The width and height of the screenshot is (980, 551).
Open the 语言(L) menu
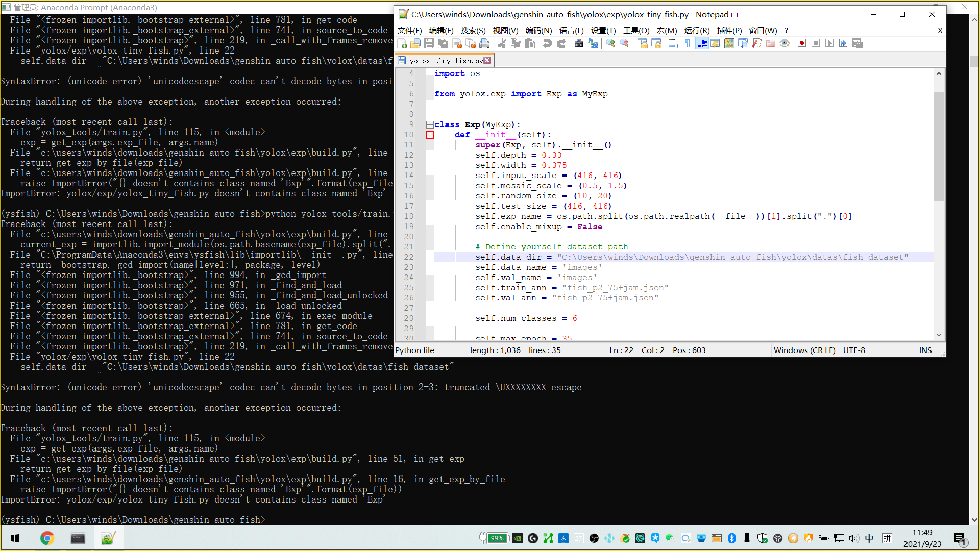(571, 31)
